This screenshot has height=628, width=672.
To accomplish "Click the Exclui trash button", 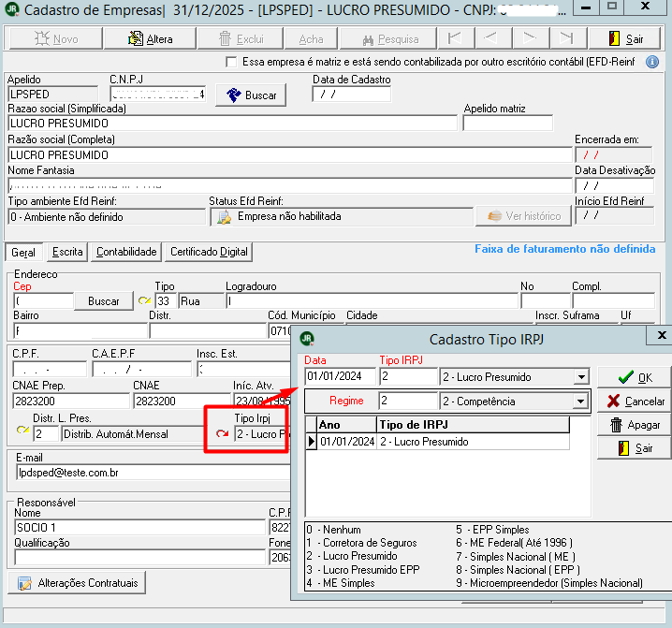I will pyautogui.click(x=241, y=39).
